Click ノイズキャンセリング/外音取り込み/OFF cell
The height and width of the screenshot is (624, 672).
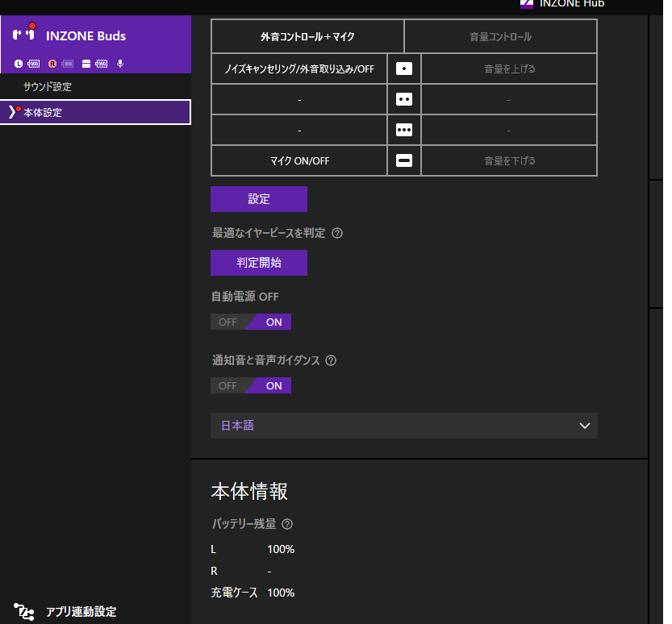(x=299, y=69)
